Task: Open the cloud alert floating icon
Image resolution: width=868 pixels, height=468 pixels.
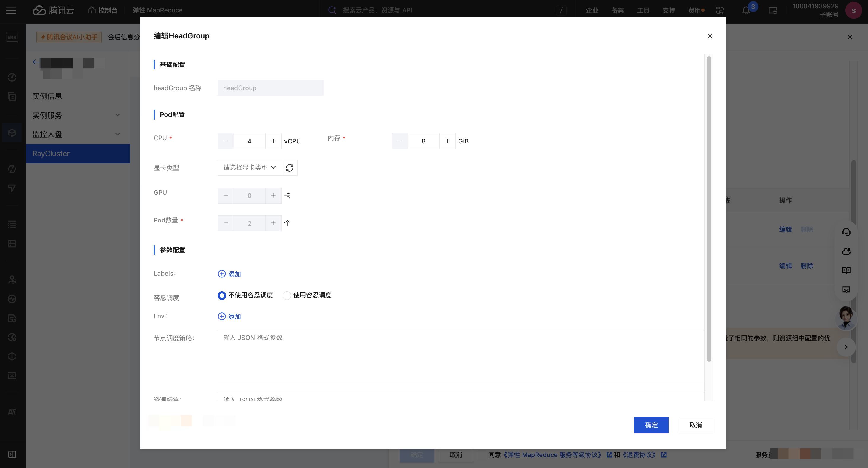Action: (x=846, y=251)
